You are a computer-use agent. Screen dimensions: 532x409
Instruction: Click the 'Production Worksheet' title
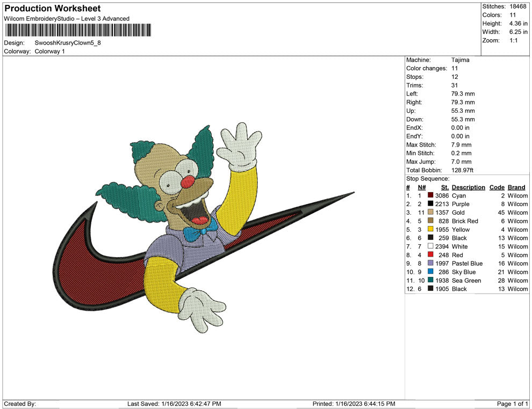click(x=53, y=9)
